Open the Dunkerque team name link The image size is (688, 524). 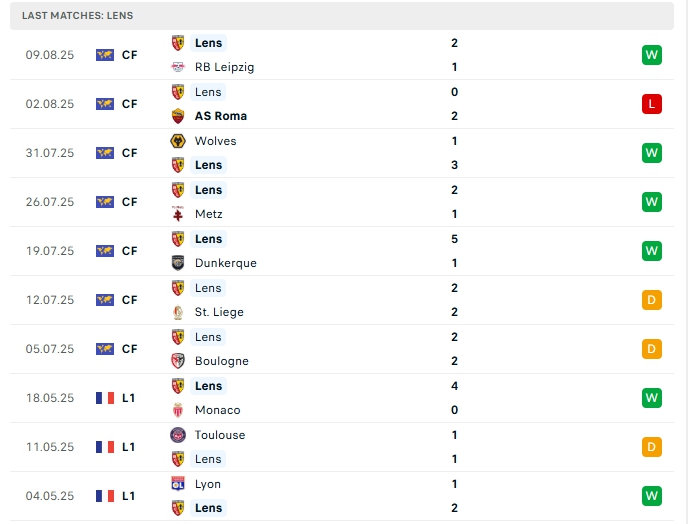click(x=225, y=263)
